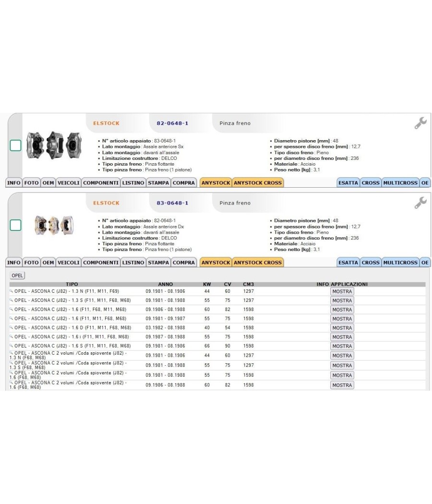Click MOSTRA for Ascona C 2 volumi 1.3 S
Viewport: 432px width, 504px height.
coord(342,365)
